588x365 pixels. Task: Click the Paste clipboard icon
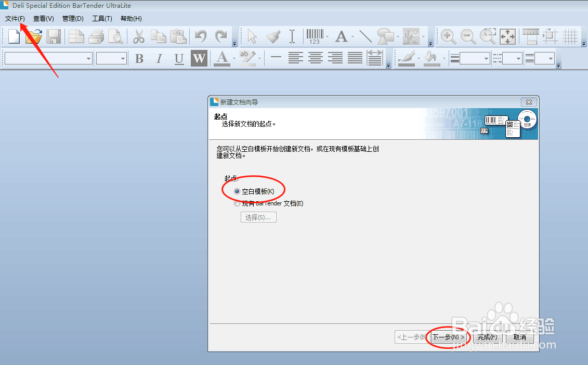(x=178, y=36)
